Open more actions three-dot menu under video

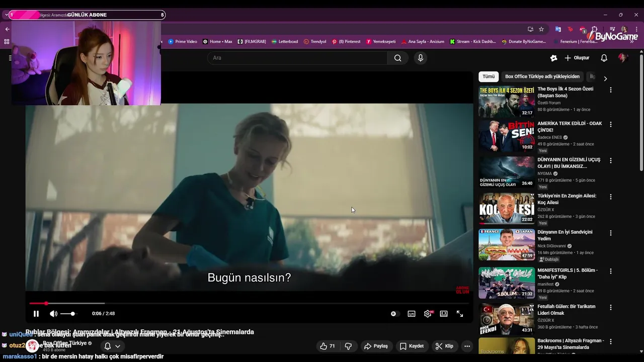pyautogui.click(x=467, y=346)
